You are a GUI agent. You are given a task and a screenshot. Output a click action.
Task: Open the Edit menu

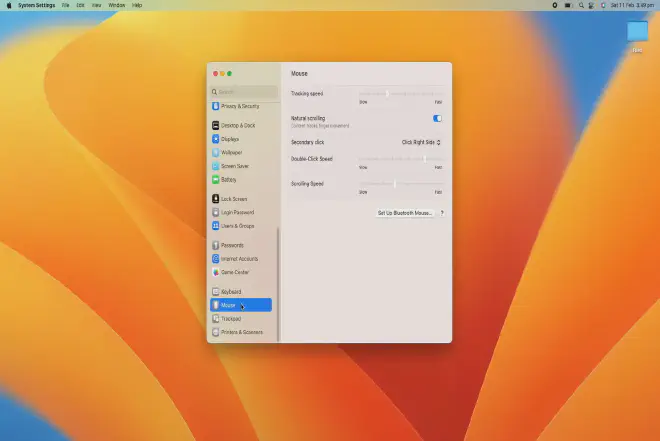[80, 5]
